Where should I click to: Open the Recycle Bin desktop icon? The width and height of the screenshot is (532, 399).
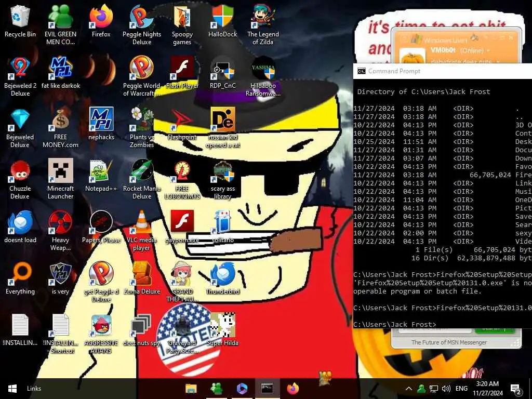click(x=20, y=21)
